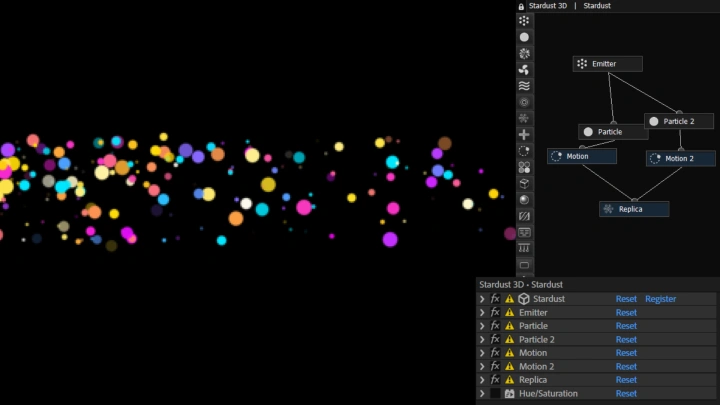720x405 pixels.
Task: Reset the Replica effect
Action: 626,380
